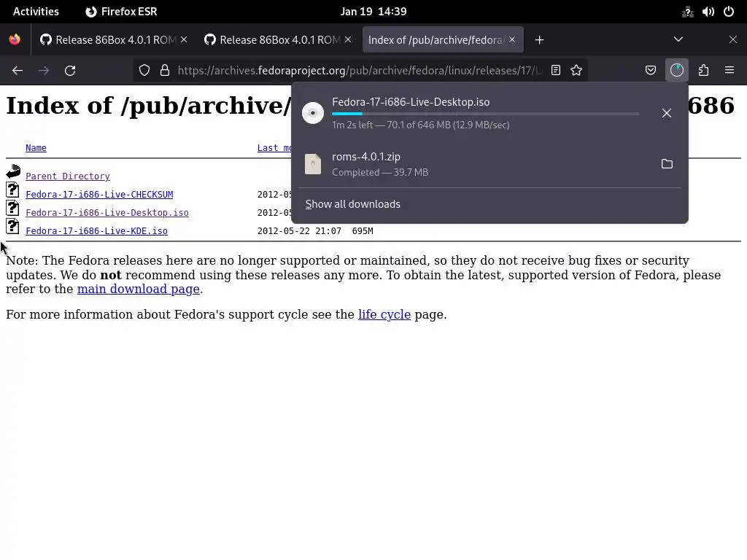The image size is (747, 560).
Task: Close the first 86Box release tab
Action: 184,39
